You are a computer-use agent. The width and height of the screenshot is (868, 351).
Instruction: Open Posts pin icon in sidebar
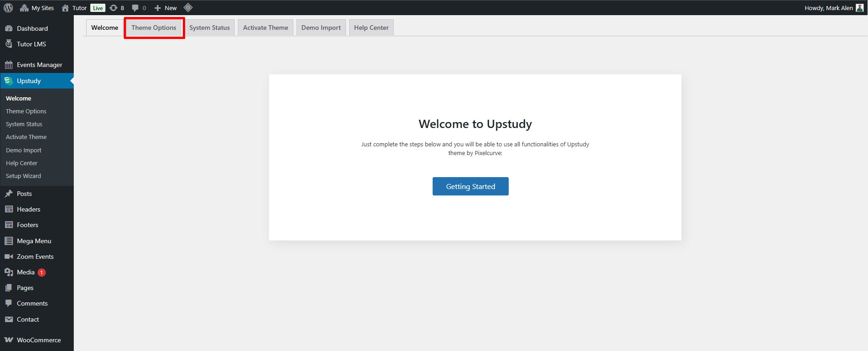[9, 194]
